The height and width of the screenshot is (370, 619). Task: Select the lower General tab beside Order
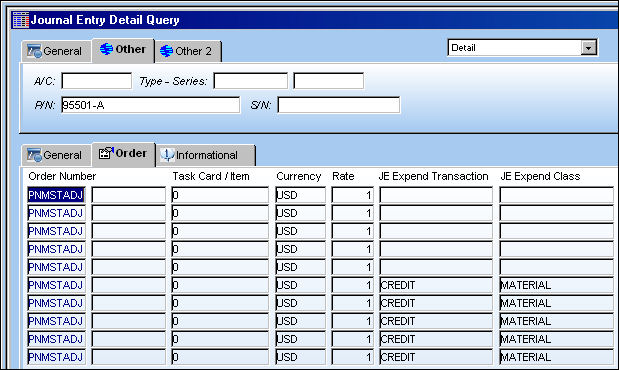(55, 155)
